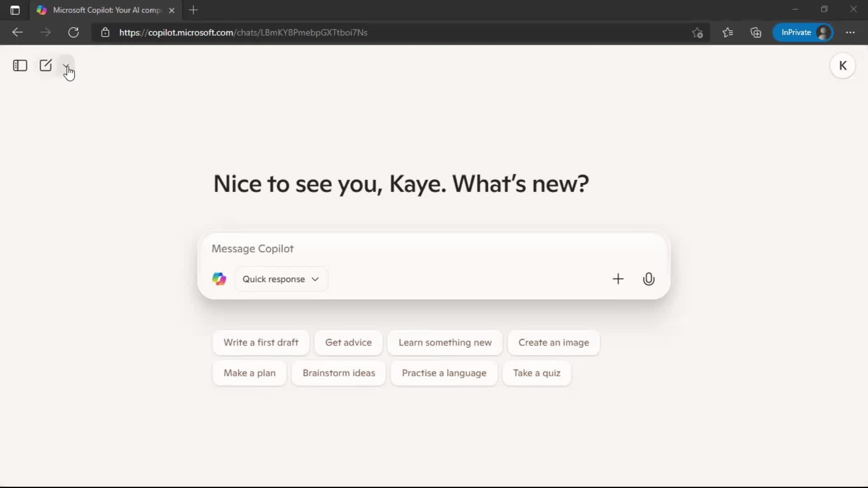Open a new browser tab
The height and width of the screenshot is (488, 868).
(x=193, y=10)
